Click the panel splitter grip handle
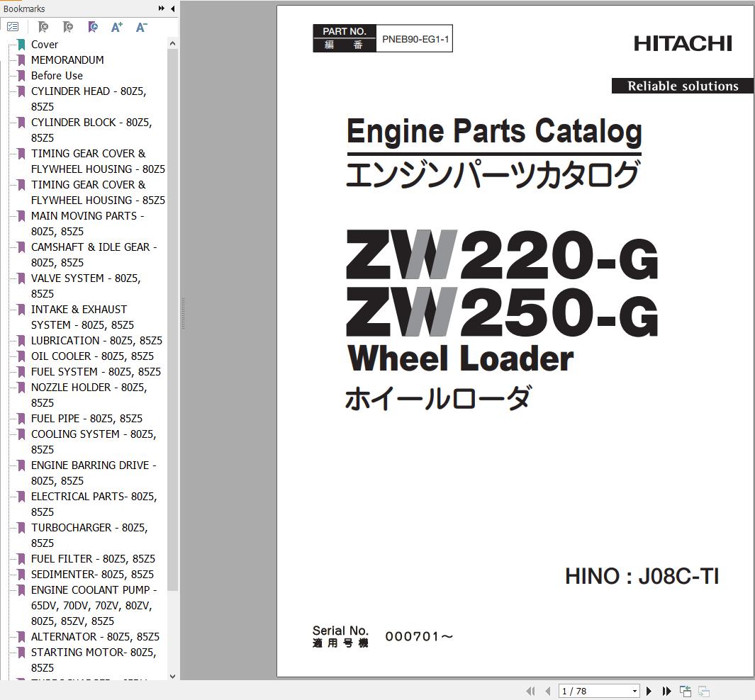Viewport: 755px width, 700px height. pos(183,313)
